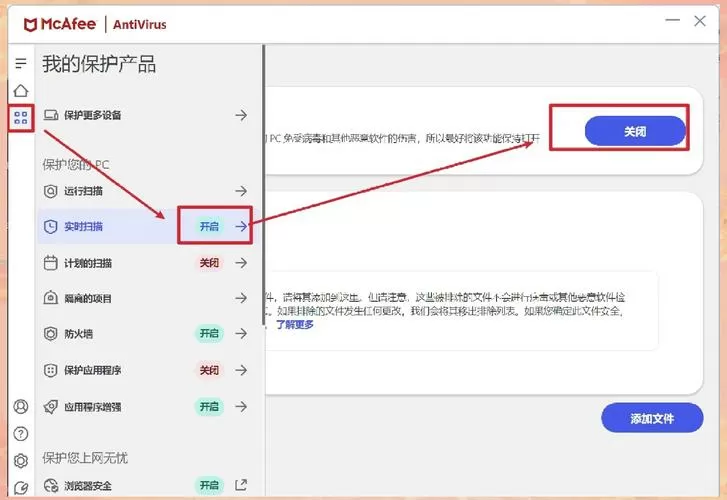Expand arrow next to 运行扫描

click(241, 191)
